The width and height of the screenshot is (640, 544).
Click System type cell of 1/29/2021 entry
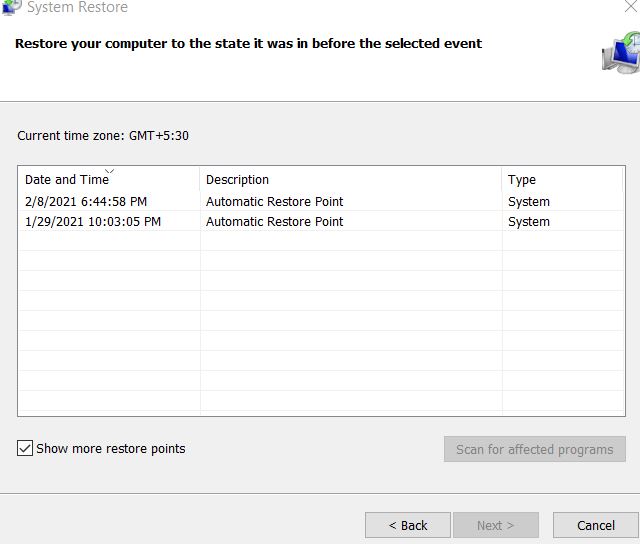tap(529, 222)
